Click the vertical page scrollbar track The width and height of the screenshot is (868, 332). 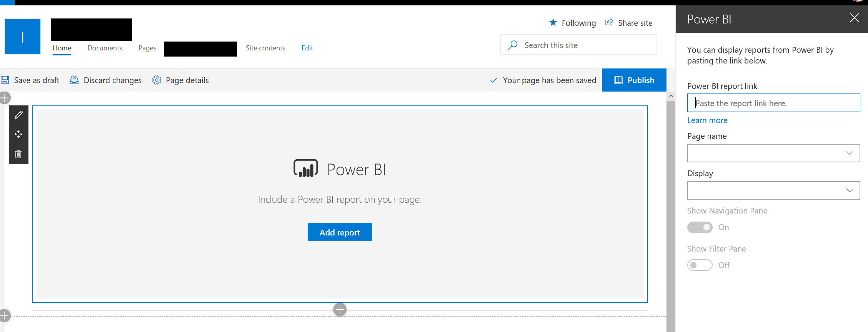671,215
